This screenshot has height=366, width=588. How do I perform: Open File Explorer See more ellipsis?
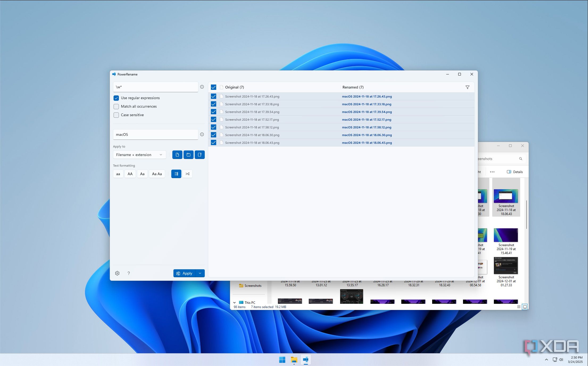tap(492, 172)
